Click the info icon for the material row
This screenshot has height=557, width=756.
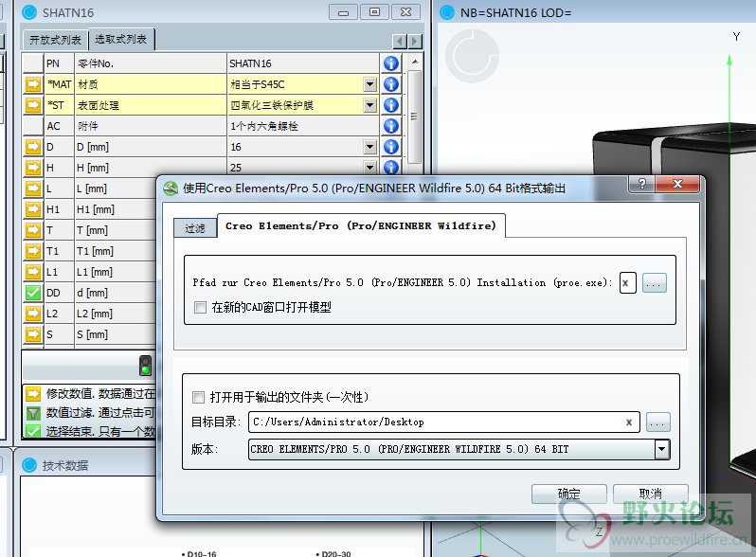391,84
